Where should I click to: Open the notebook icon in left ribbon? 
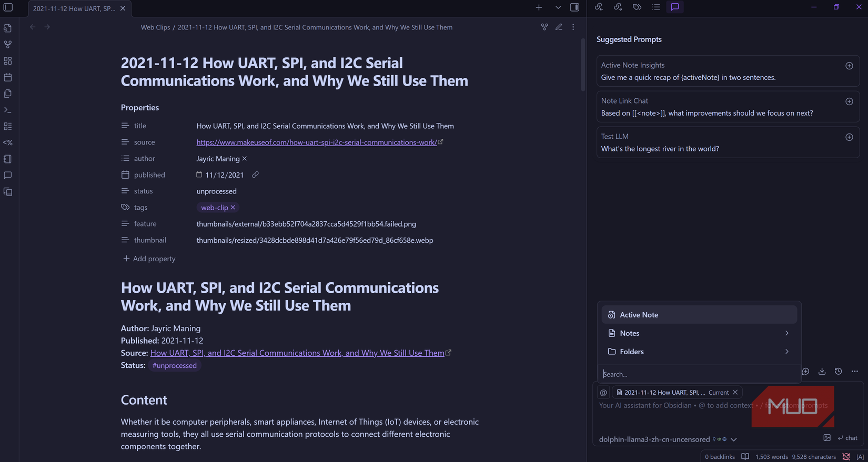point(8,159)
